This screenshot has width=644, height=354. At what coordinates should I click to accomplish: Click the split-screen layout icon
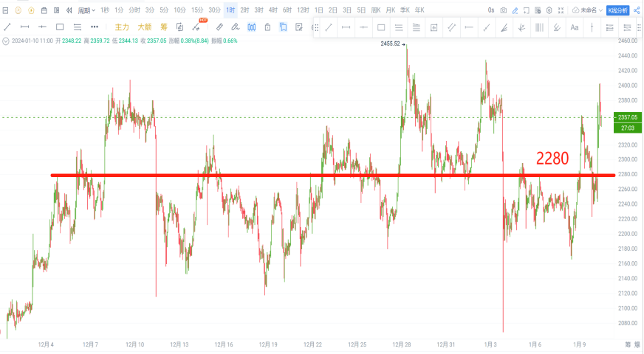(x=57, y=10)
